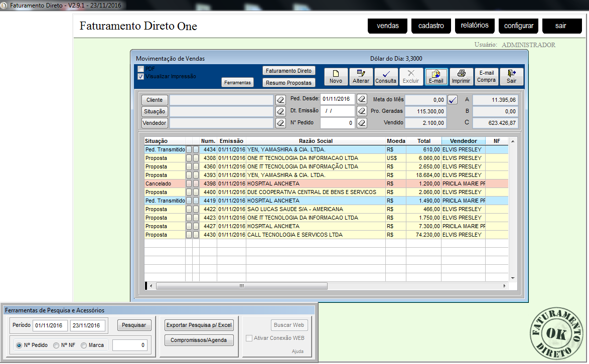Uncheck Visualizar Impressão checkbox
This screenshot has height=364, width=589.
click(141, 77)
